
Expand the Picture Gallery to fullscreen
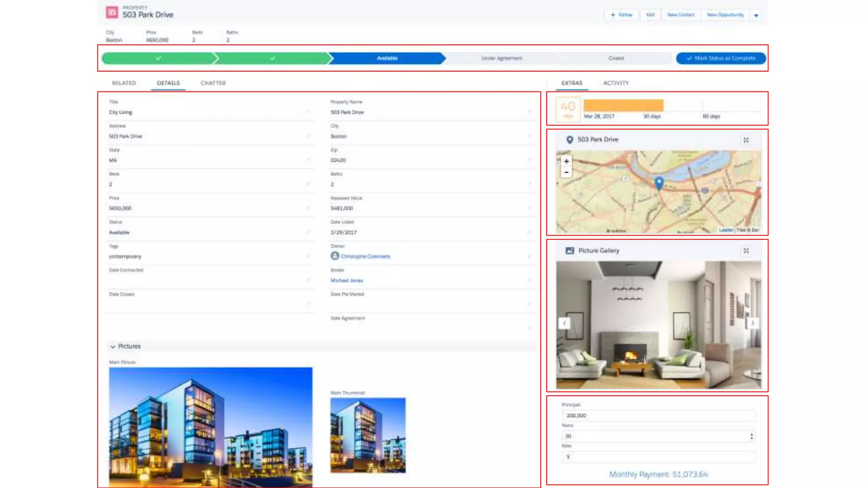[x=746, y=251]
